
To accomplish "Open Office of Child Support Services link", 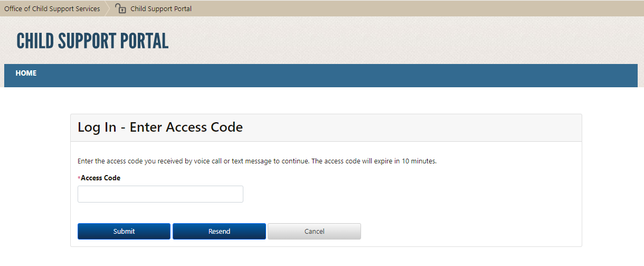I will tap(52, 8).
